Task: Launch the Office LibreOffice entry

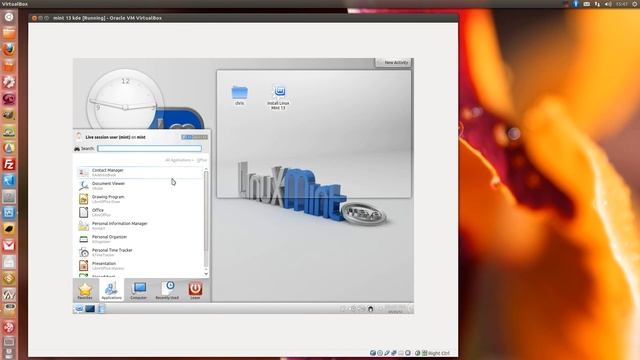Action: (x=139, y=212)
